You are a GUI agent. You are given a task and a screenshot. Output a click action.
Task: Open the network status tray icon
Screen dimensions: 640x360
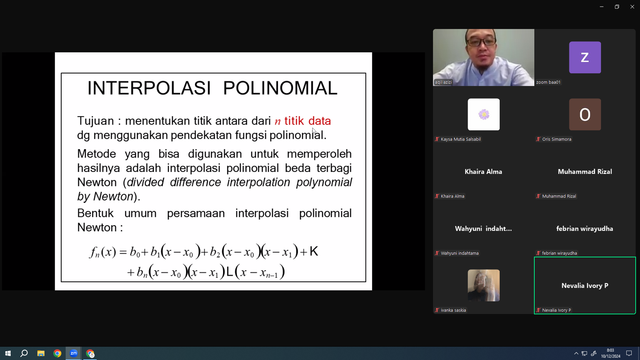(584, 353)
